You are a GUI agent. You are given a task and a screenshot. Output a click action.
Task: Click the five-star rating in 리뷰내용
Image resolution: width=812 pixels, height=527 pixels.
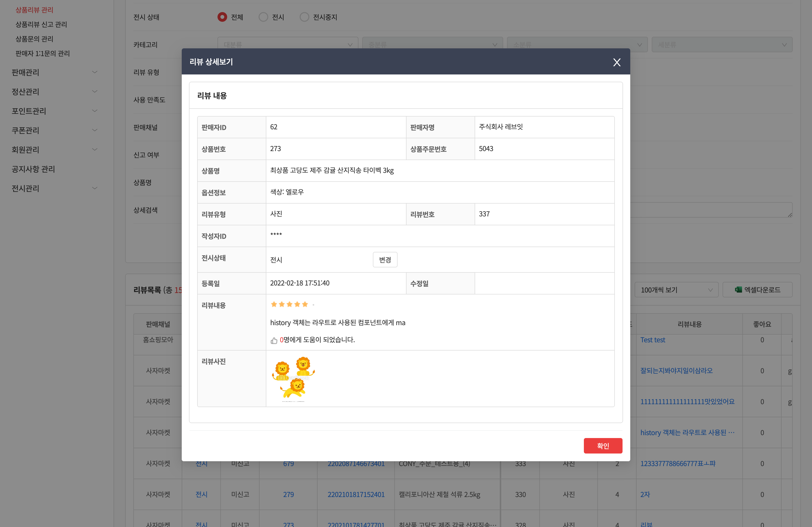click(x=289, y=304)
